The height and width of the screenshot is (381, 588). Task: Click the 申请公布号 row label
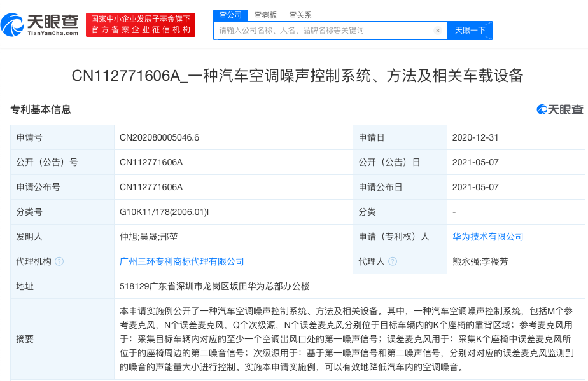38,187
